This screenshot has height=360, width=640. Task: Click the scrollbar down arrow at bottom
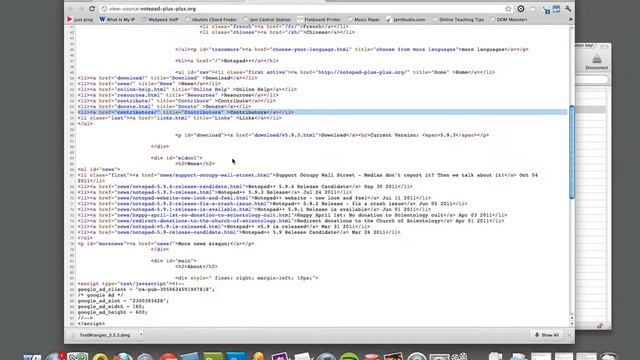coord(572,324)
